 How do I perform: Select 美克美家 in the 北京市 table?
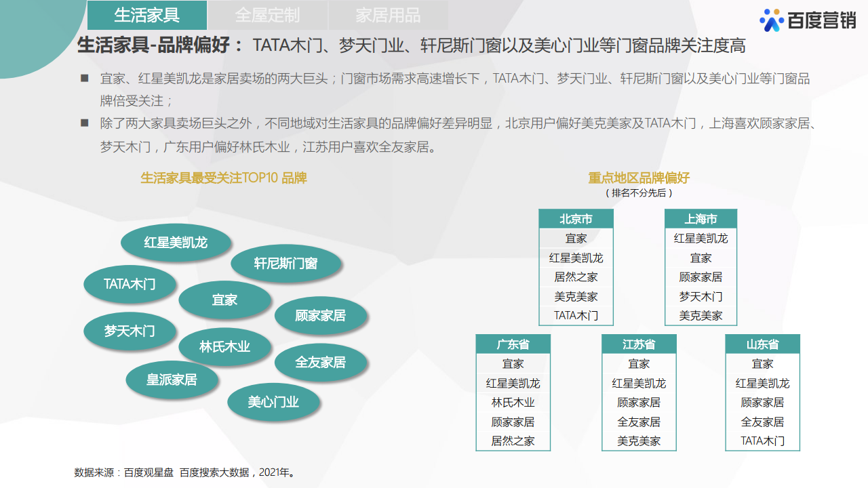[576, 296]
